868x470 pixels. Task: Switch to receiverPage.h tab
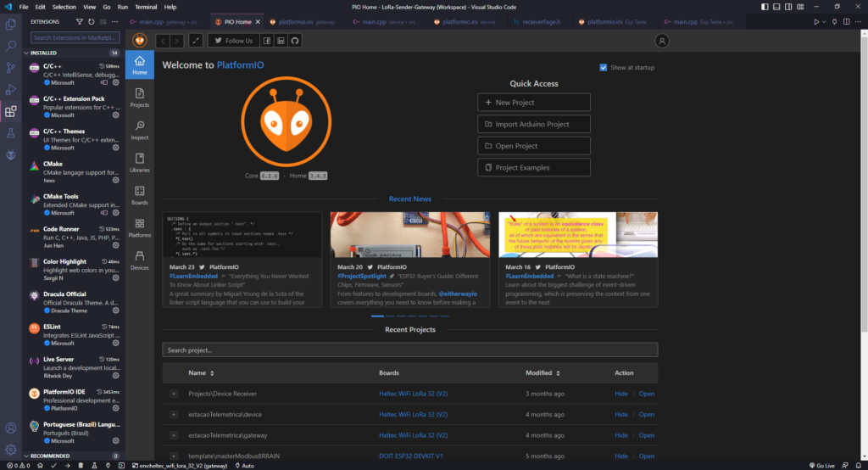[537, 21]
